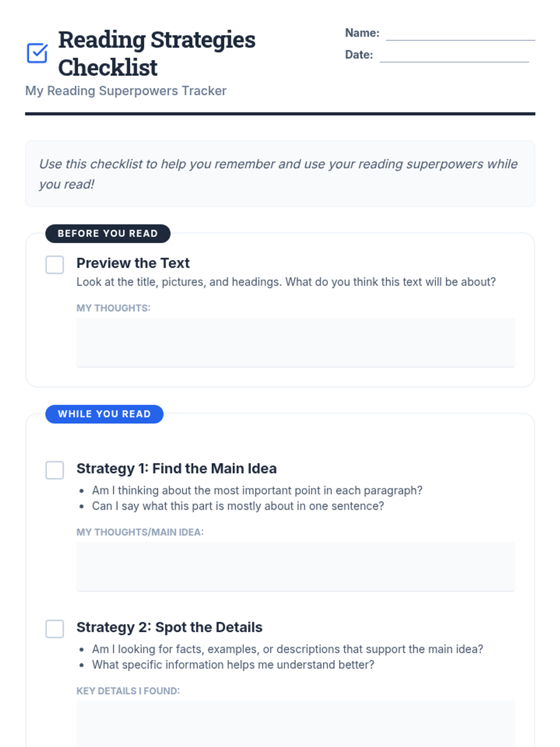Mark the Strategy 2 Spot the Details checkbox
Viewport: 560px width, 747px height.
click(55, 629)
